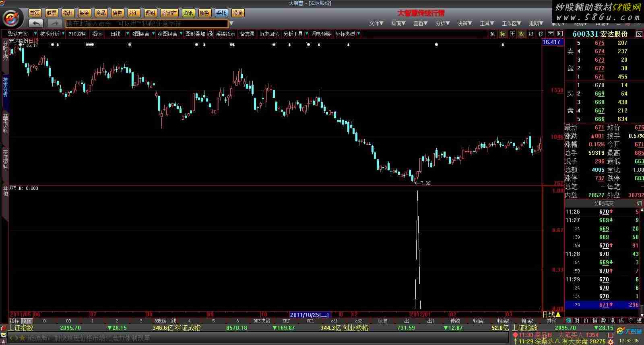
Task: Click the previous news arrow in ticker
Action: [x=11, y=338]
